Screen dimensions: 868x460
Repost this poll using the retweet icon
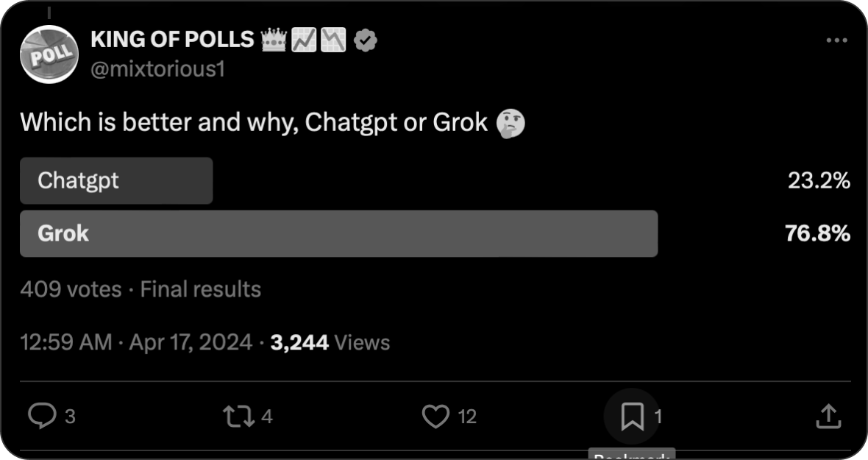[238, 417]
